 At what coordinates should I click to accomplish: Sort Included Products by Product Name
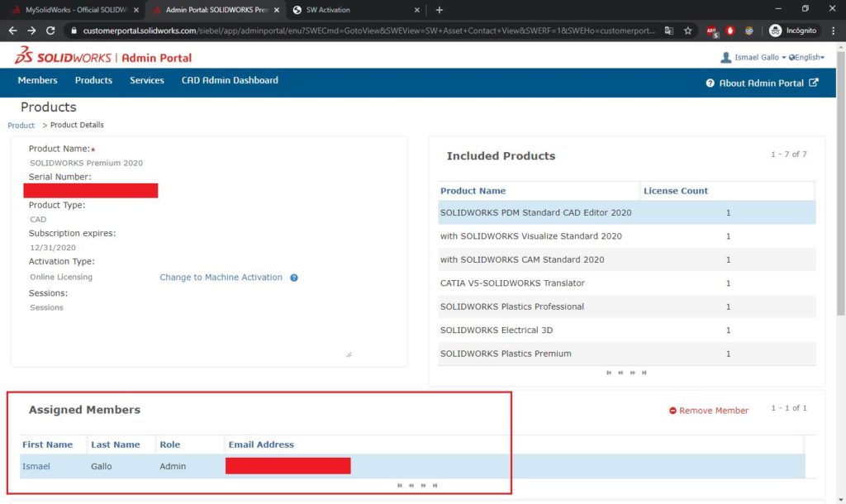point(473,191)
